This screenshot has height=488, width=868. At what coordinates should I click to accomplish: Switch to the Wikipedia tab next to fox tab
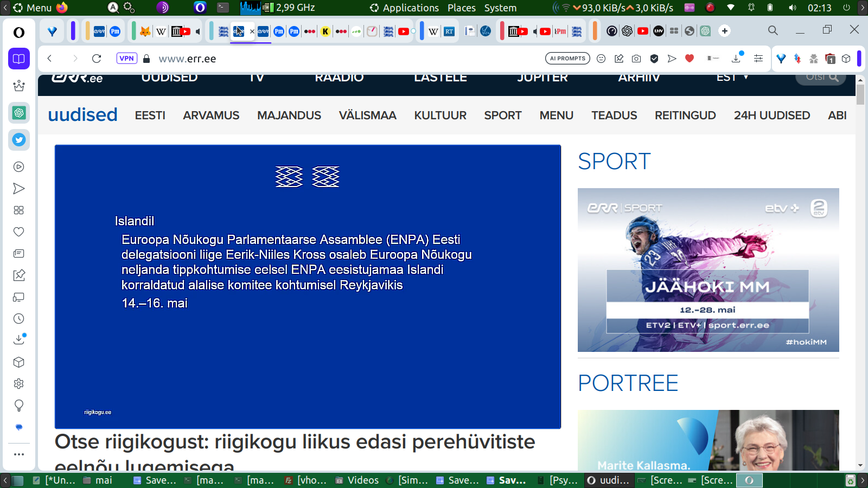tap(161, 31)
